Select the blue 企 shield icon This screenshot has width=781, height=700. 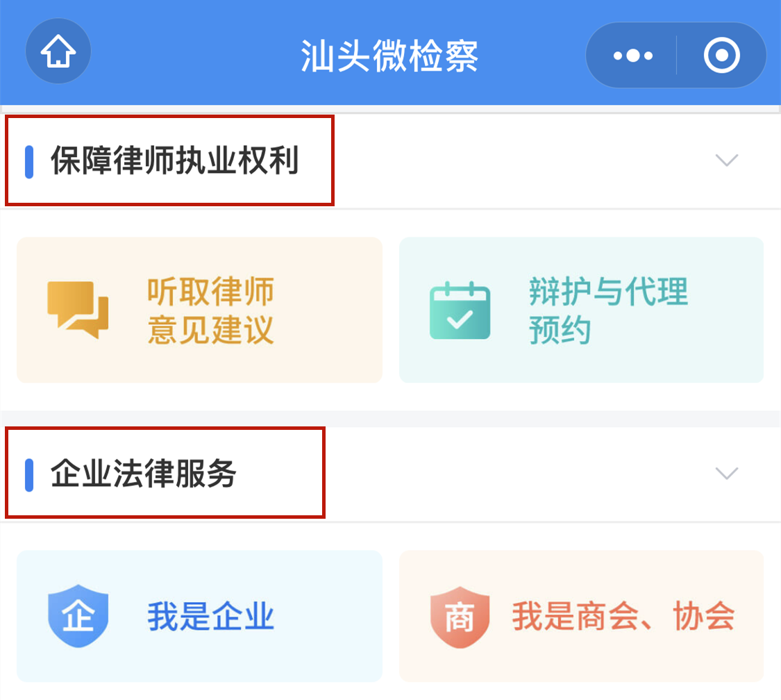78,616
